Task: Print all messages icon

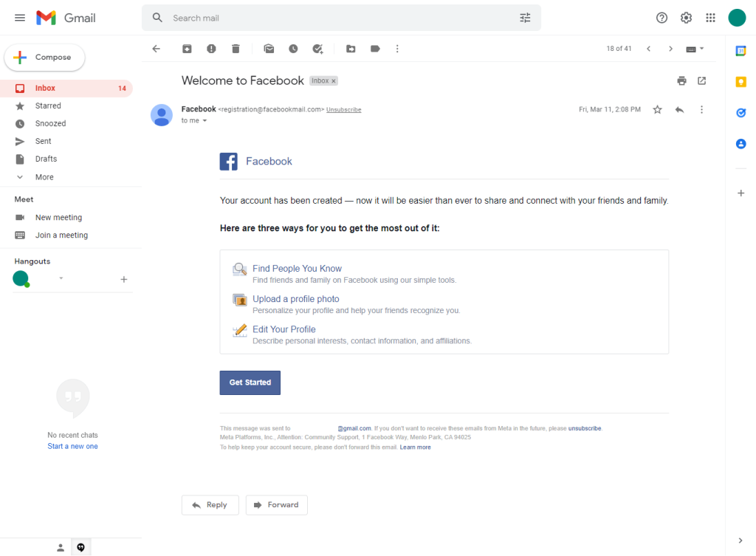Action: pos(681,80)
